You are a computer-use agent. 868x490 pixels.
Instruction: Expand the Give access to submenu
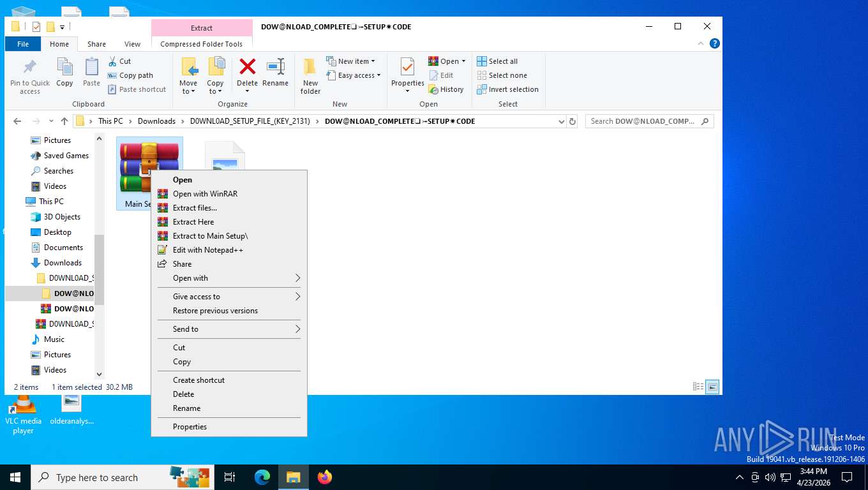pos(229,297)
